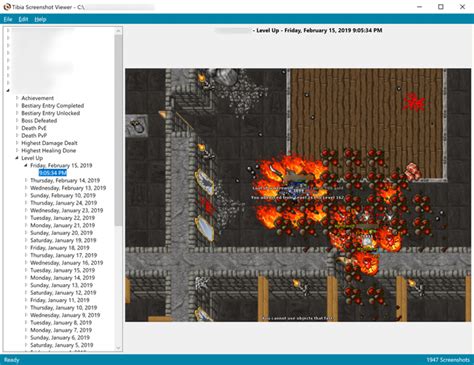Select Tuesday, January 15, 2019
Screen dimensions: 474x365
tap(63, 270)
